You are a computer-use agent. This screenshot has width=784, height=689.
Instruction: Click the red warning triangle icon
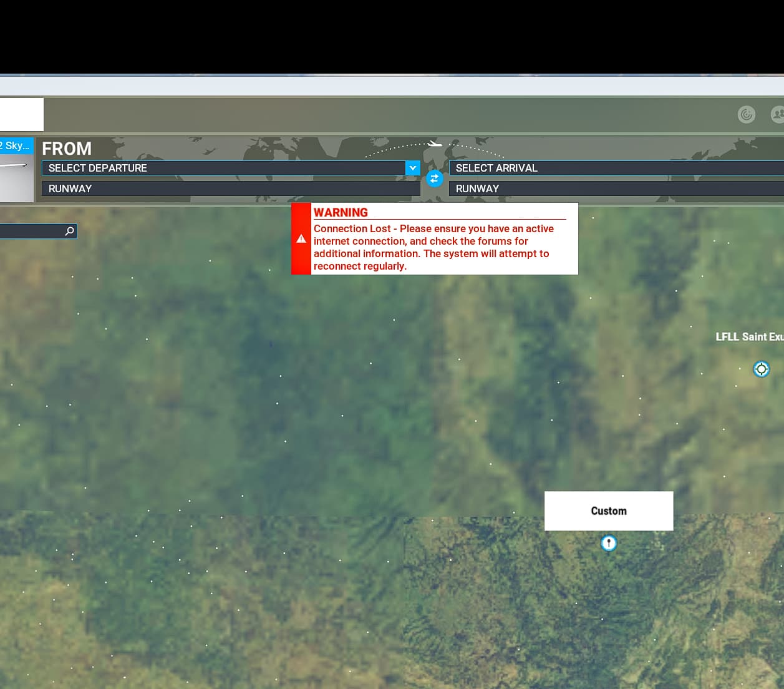click(301, 238)
